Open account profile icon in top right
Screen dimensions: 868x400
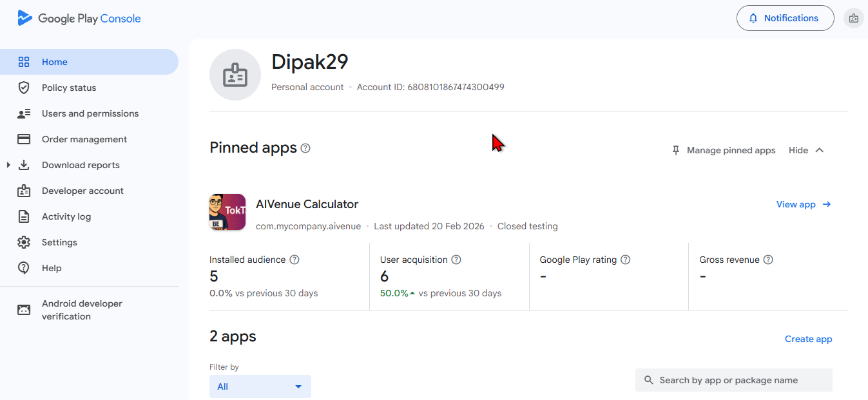tap(853, 18)
